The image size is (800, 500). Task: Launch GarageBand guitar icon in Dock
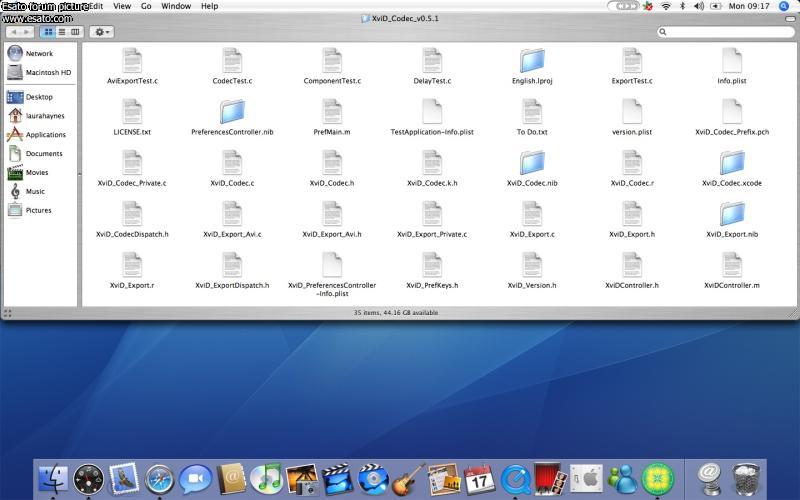point(408,479)
